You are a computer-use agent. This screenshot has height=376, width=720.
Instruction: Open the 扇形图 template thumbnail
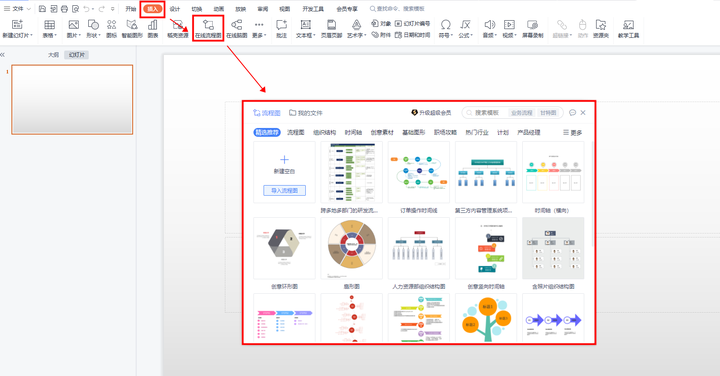point(351,248)
